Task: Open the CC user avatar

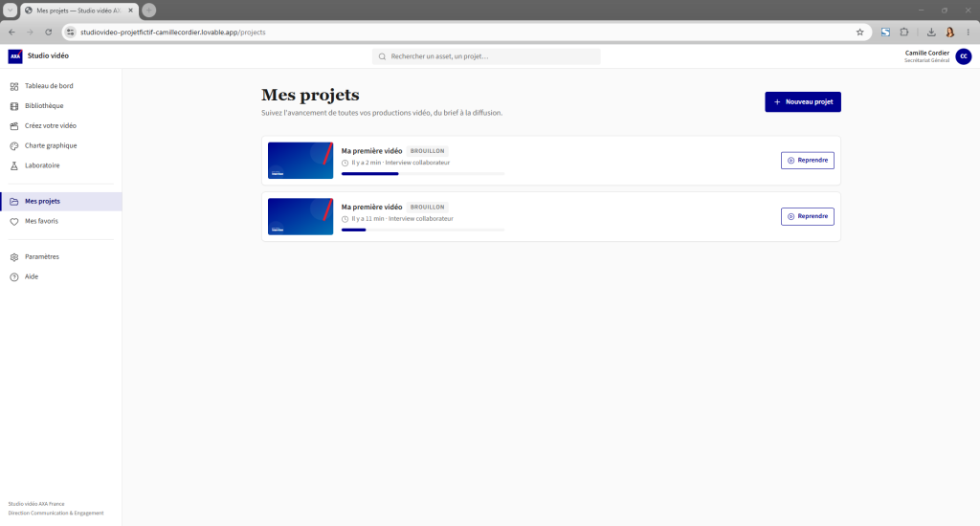Action: point(963,56)
